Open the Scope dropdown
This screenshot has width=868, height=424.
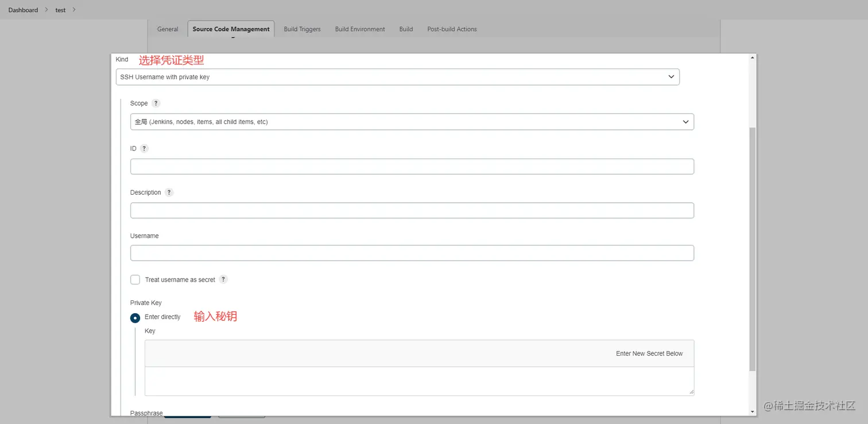coord(412,122)
